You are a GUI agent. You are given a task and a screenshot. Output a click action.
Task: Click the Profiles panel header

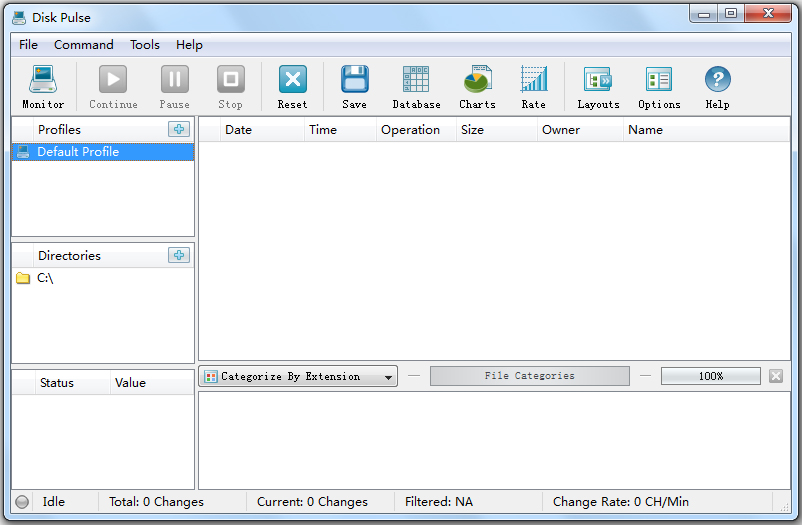tap(59, 129)
